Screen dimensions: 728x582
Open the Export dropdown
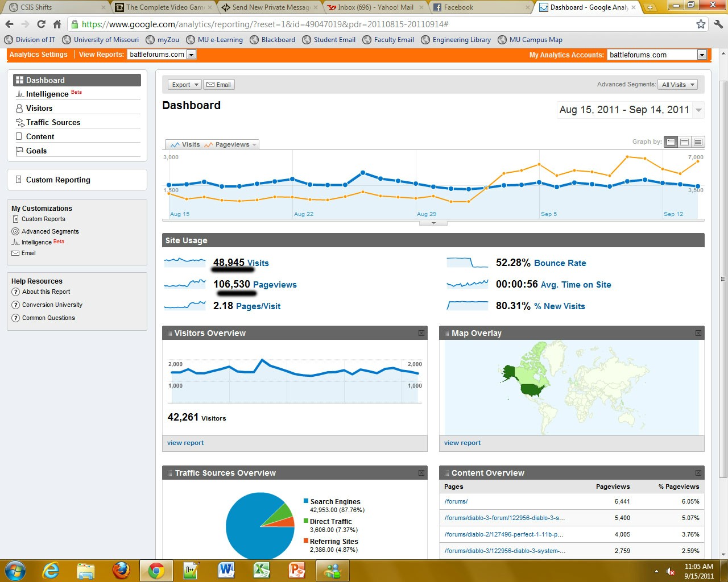click(185, 85)
